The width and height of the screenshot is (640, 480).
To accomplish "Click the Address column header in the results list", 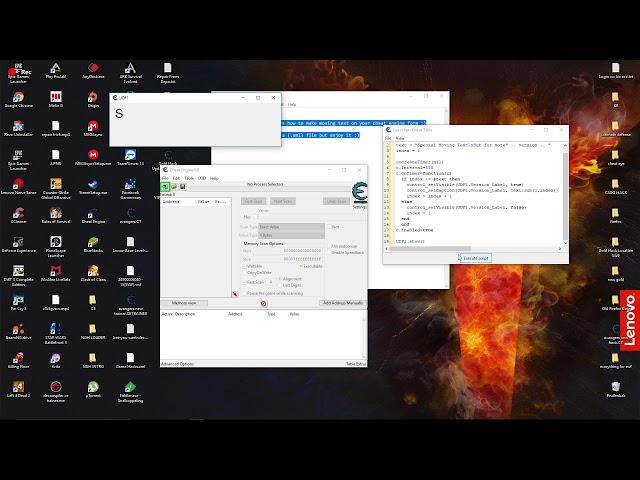I will point(171,202).
